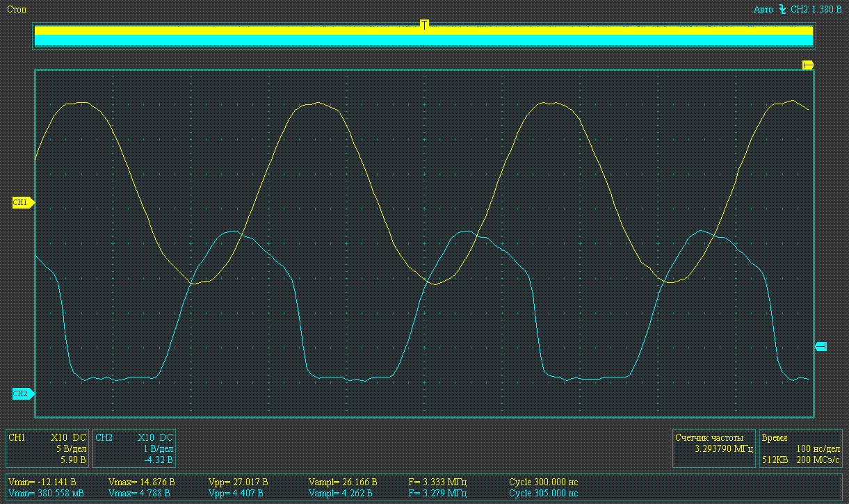The height and width of the screenshot is (504, 849).
Task: Click the sample rate 200 MSa/c
Action: coord(818,460)
